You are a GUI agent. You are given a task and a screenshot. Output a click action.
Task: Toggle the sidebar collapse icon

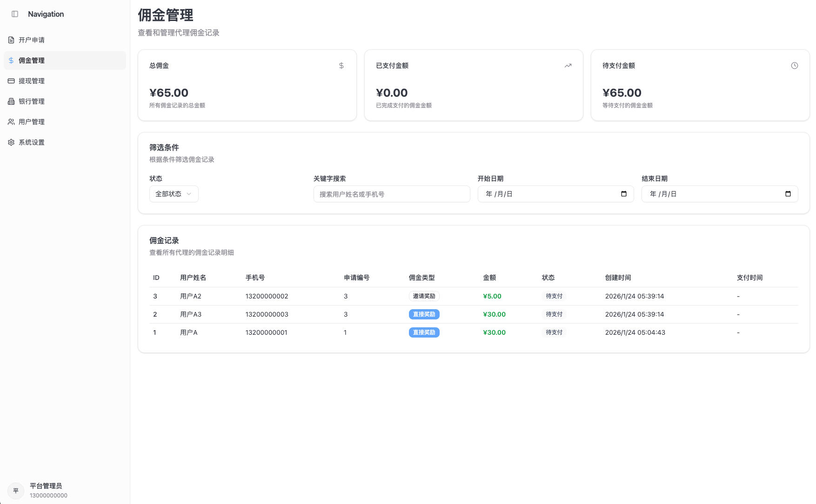(x=15, y=14)
